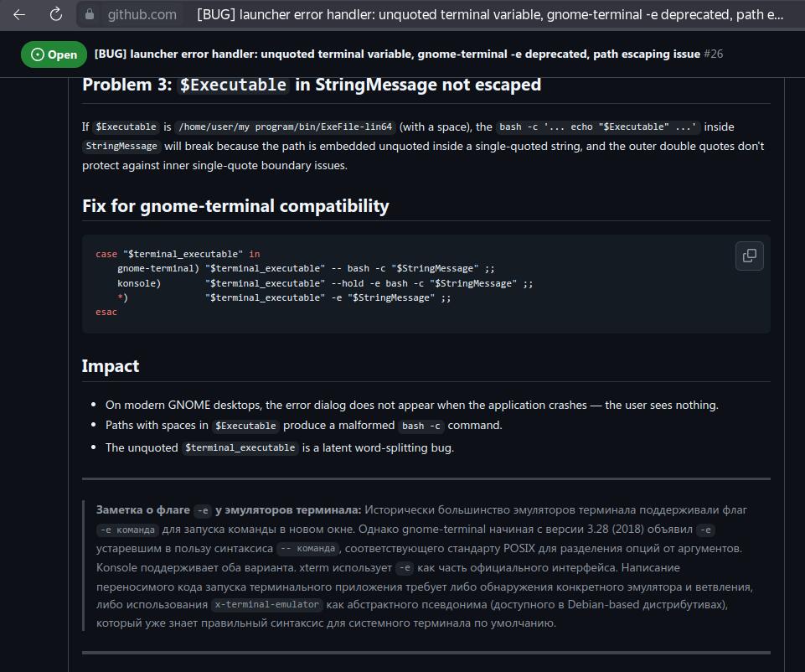
Task: Click the "Impact" section heading
Action: pos(111,366)
